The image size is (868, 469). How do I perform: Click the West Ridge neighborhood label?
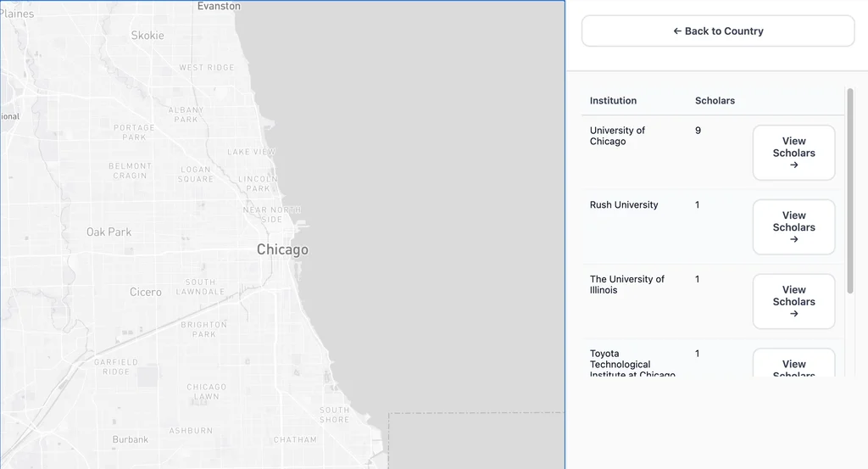(x=207, y=68)
